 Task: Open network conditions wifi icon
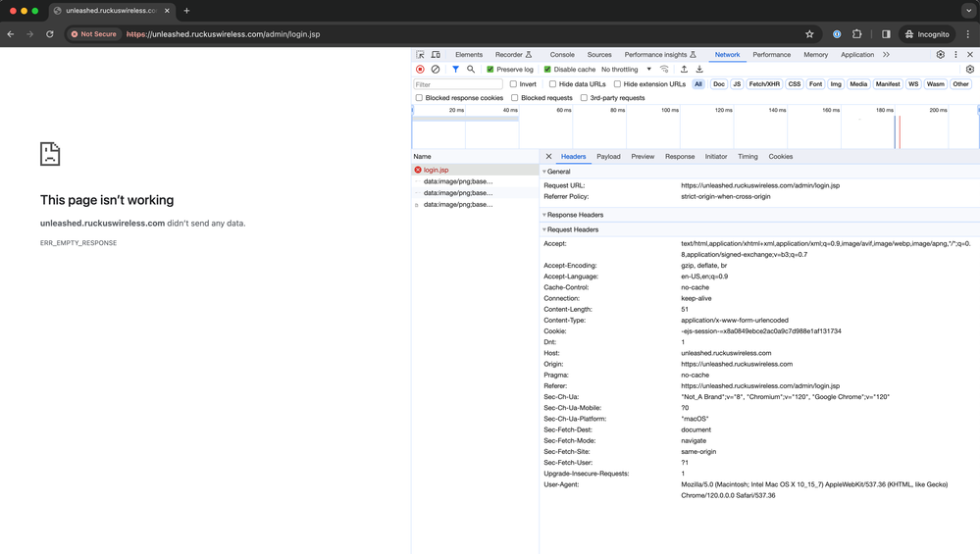665,70
